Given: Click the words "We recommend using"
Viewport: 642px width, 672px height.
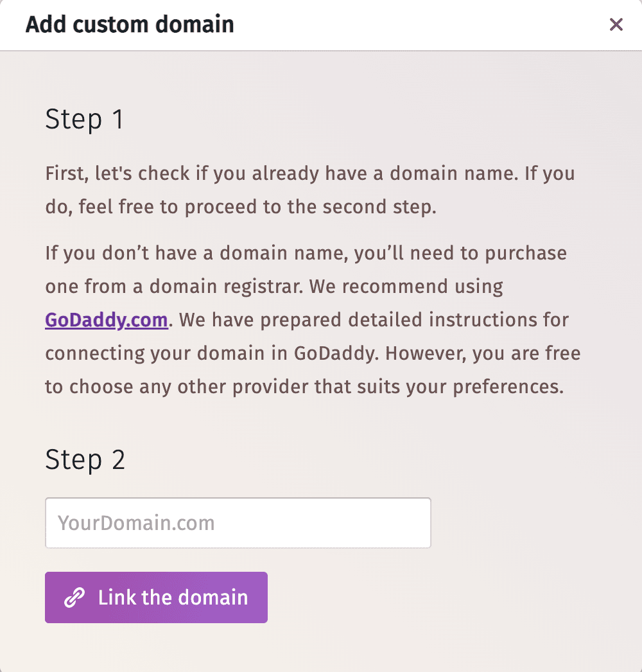Looking at the screenshot, I should [406, 287].
